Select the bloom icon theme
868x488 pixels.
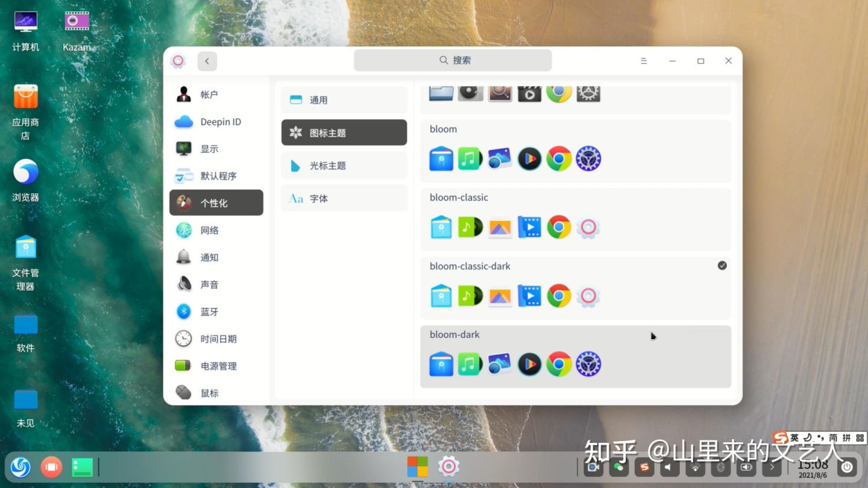[x=576, y=151]
